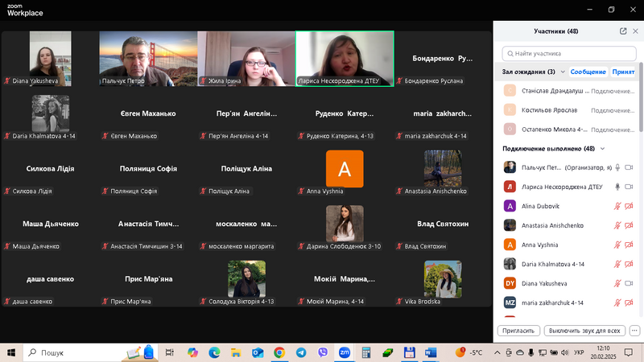Unmute Alina Dubovik in participant list
The image size is (644, 362).
(617, 206)
